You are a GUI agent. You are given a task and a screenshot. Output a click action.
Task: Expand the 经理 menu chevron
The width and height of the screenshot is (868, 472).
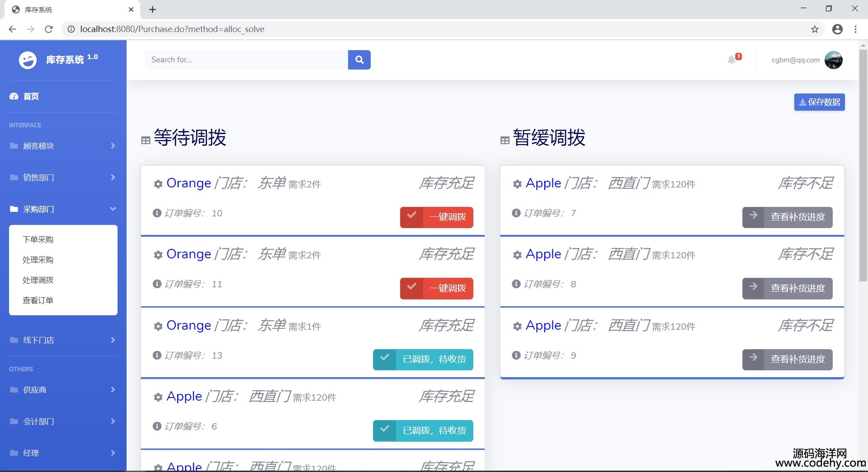click(x=113, y=453)
